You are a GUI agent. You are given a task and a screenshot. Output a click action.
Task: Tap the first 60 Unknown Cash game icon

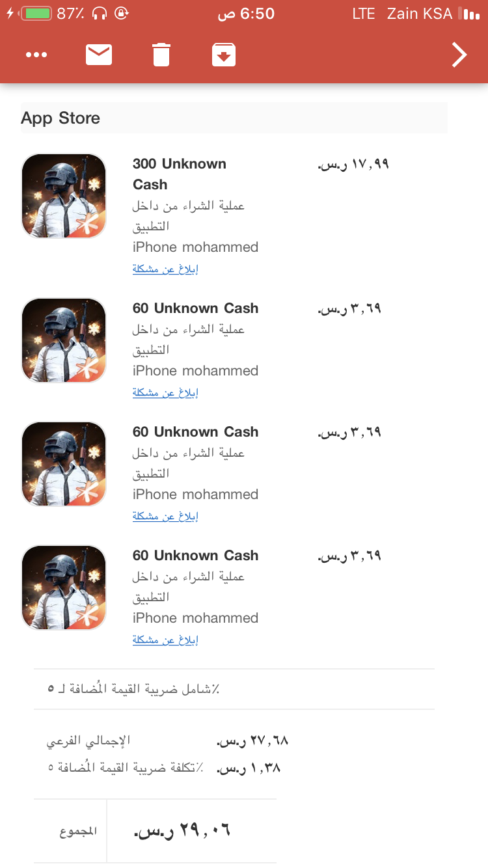(x=64, y=340)
